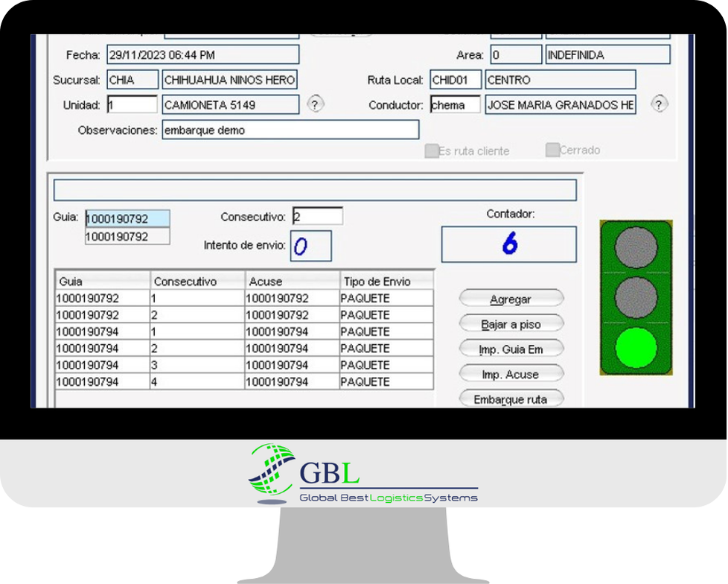Enable the 'Es ruta cliente' checkbox

click(432, 150)
